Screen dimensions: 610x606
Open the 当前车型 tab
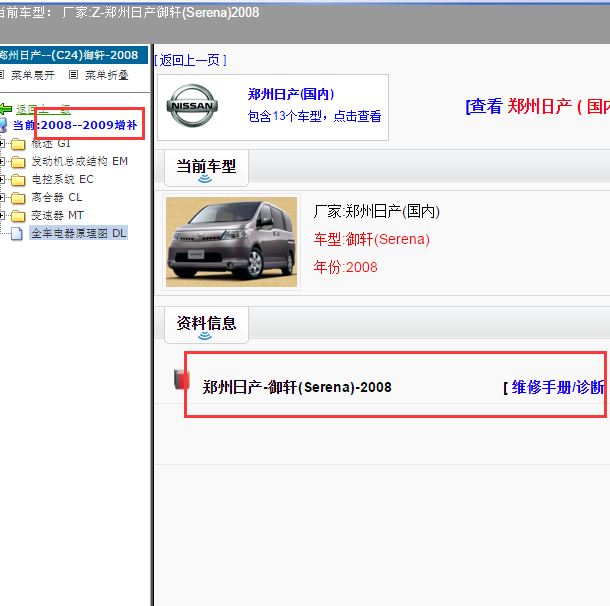point(206,168)
